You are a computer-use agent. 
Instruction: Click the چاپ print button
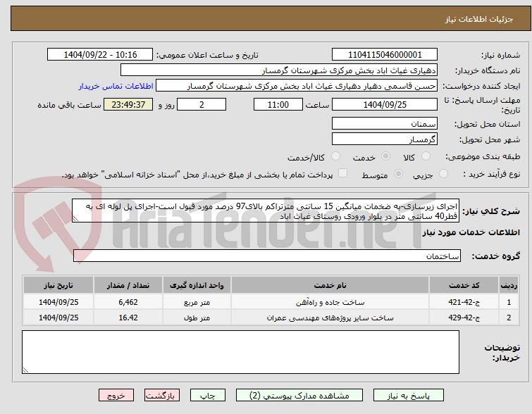pyautogui.click(x=208, y=396)
